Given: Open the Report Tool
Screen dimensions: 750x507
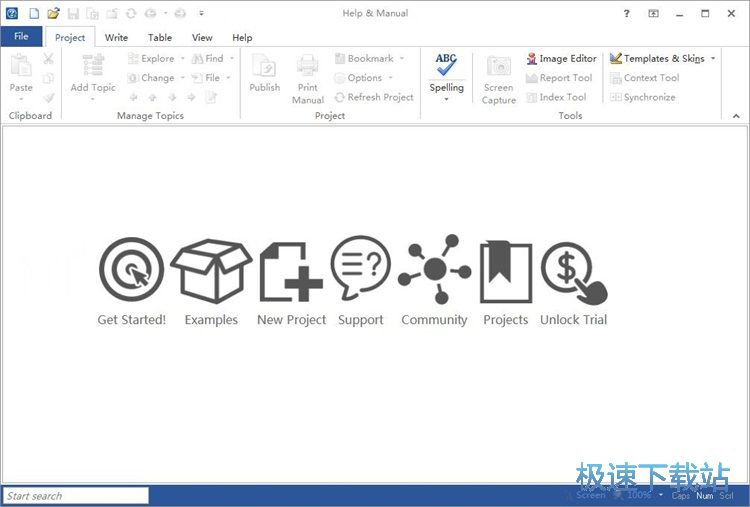Looking at the screenshot, I should pos(559,77).
